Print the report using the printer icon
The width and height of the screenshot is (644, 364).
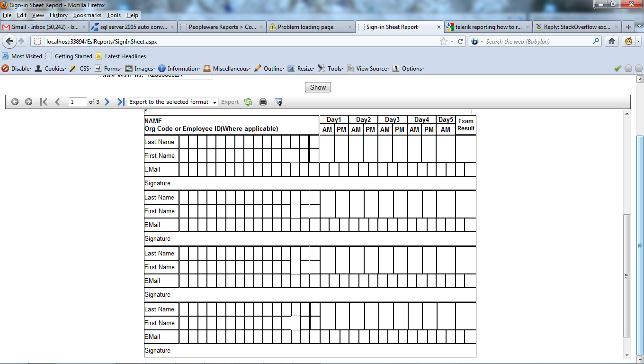[x=263, y=102]
